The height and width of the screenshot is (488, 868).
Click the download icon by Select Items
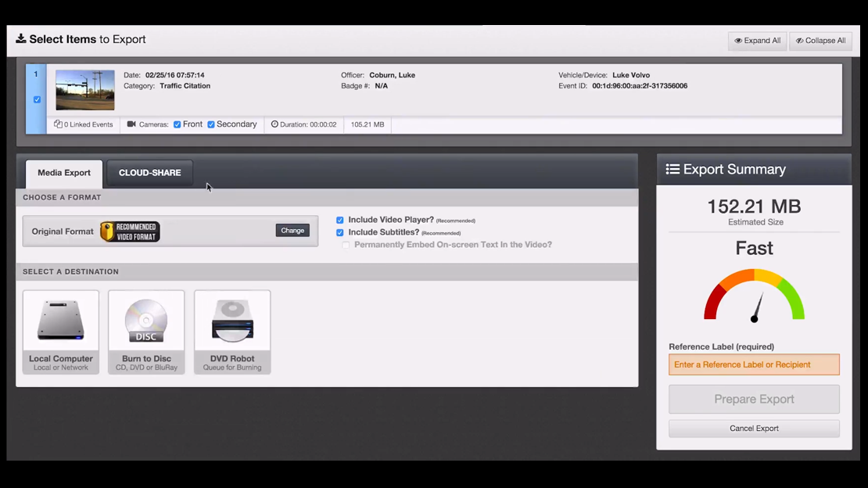pos(21,39)
